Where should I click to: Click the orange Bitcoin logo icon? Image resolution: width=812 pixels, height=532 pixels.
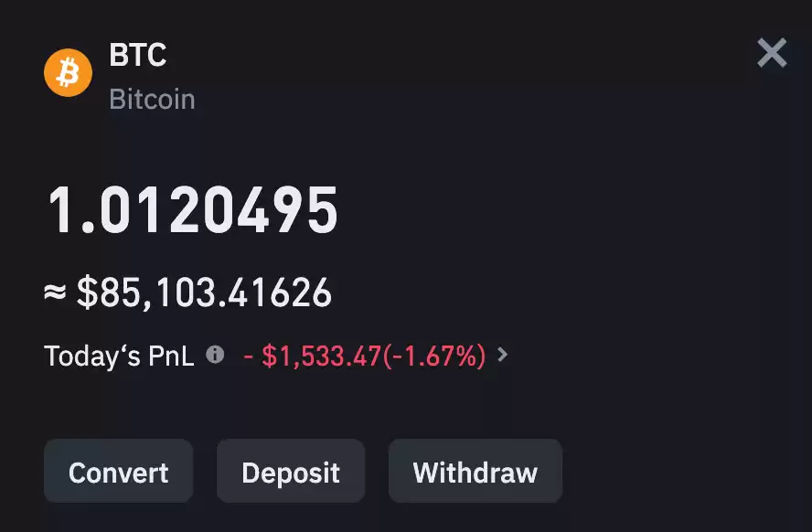coord(68,73)
